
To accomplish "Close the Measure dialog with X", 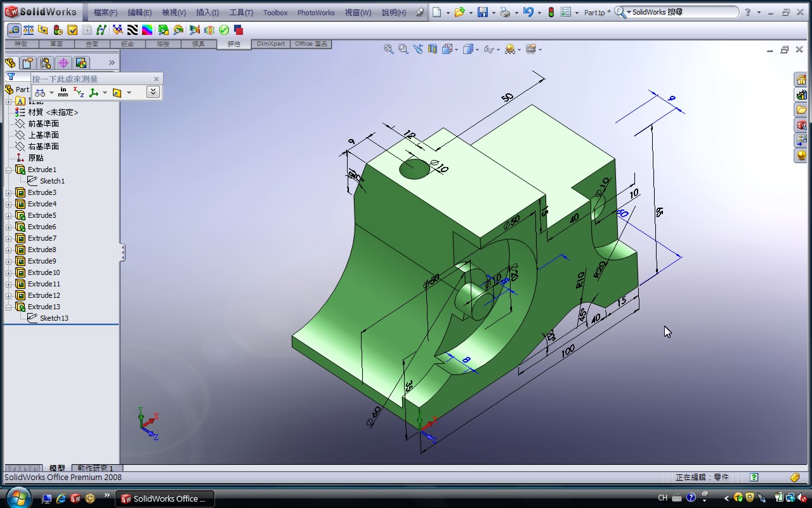I will [x=156, y=79].
